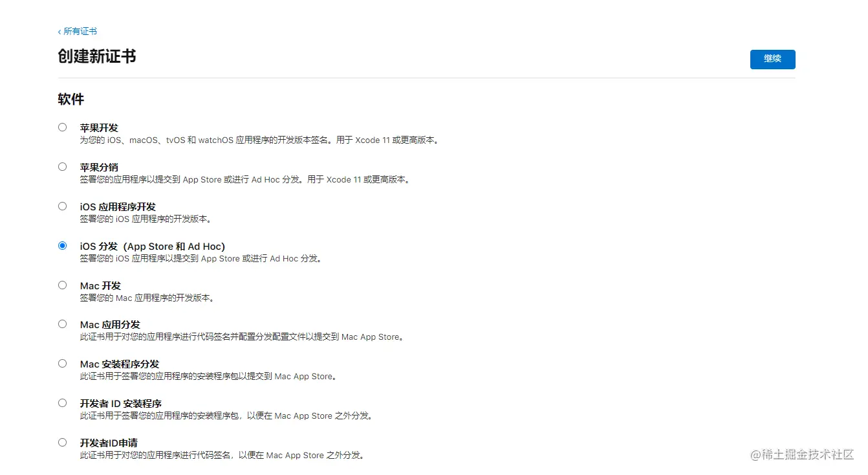
Task: Go back via the 所有证书 link
Action: 78,30
